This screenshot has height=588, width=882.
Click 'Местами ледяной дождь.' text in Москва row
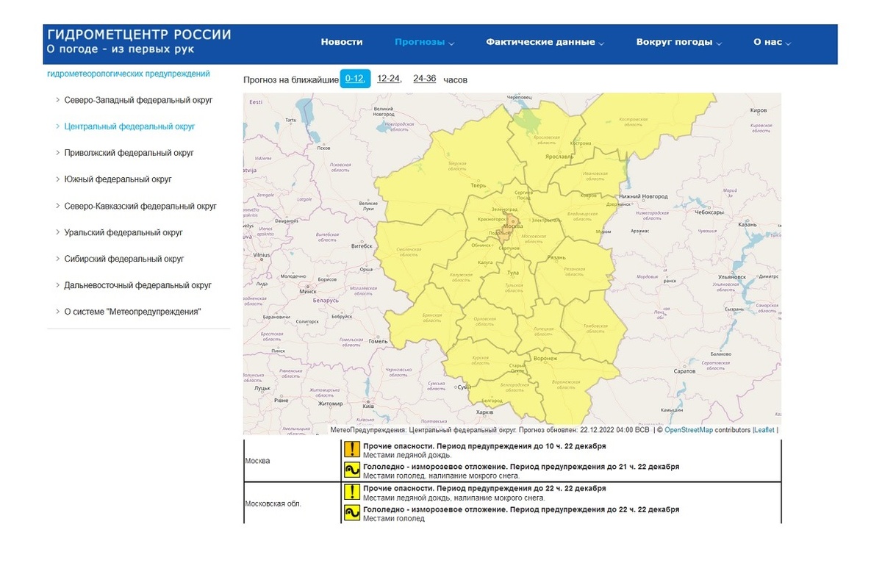tap(407, 455)
